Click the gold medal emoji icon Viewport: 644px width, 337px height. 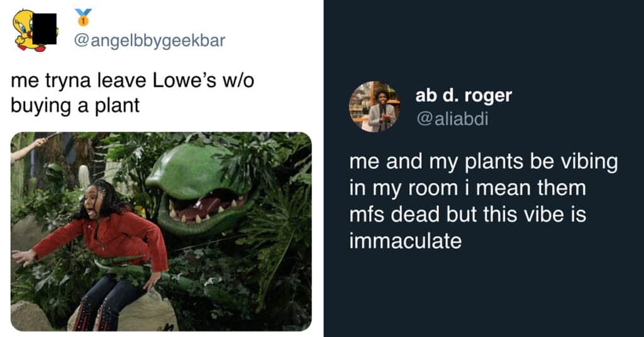tap(84, 17)
